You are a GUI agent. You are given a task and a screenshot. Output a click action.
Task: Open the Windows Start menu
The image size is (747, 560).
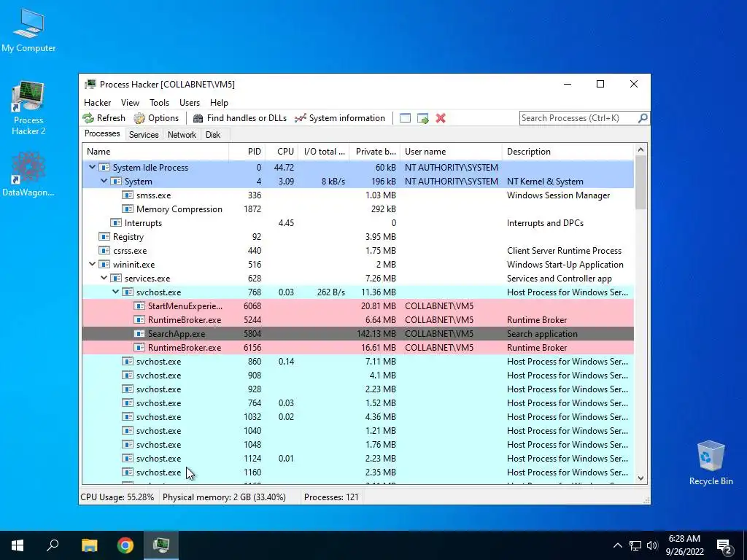tap(18, 545)
